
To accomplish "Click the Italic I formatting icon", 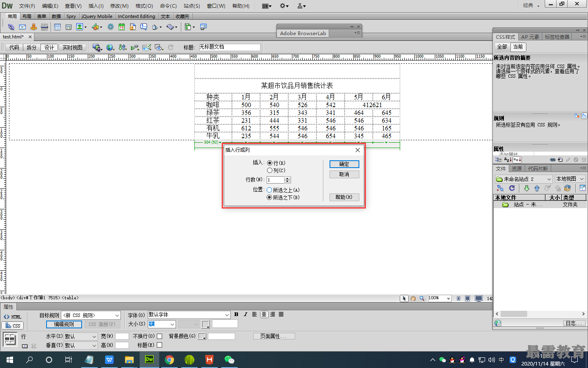I will (x=245, y=314).
